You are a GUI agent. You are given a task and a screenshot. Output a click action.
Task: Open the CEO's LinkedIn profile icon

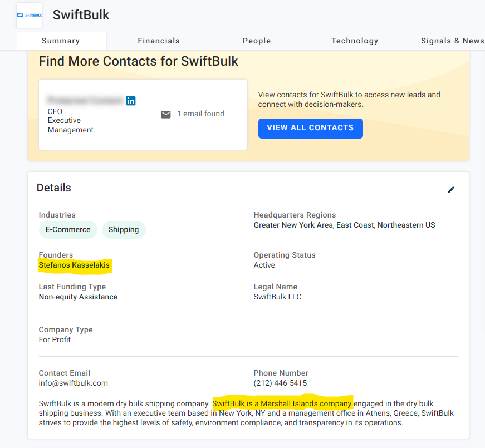click(131, 101)
